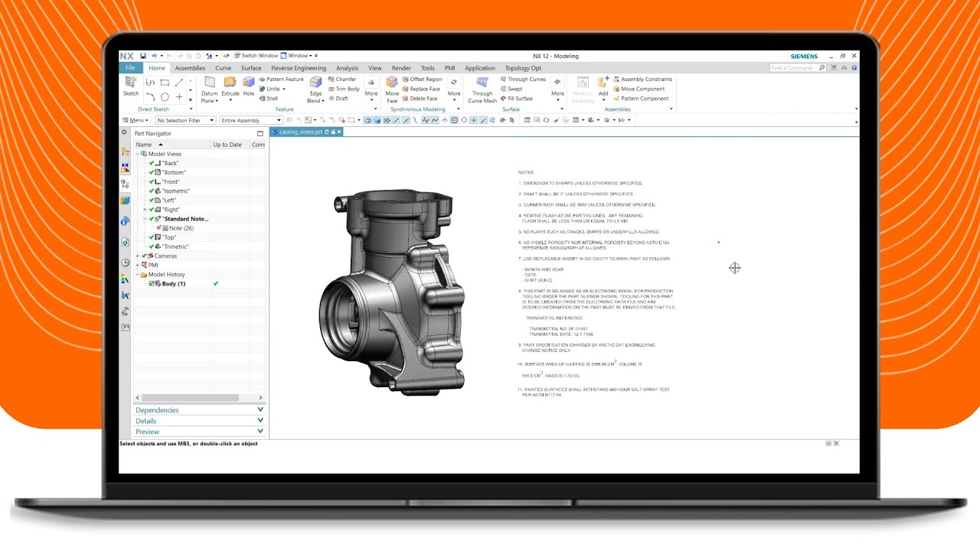980x551 pixels.
Task: Open the Entire Assembly scope dropdown
Action: 251,120
